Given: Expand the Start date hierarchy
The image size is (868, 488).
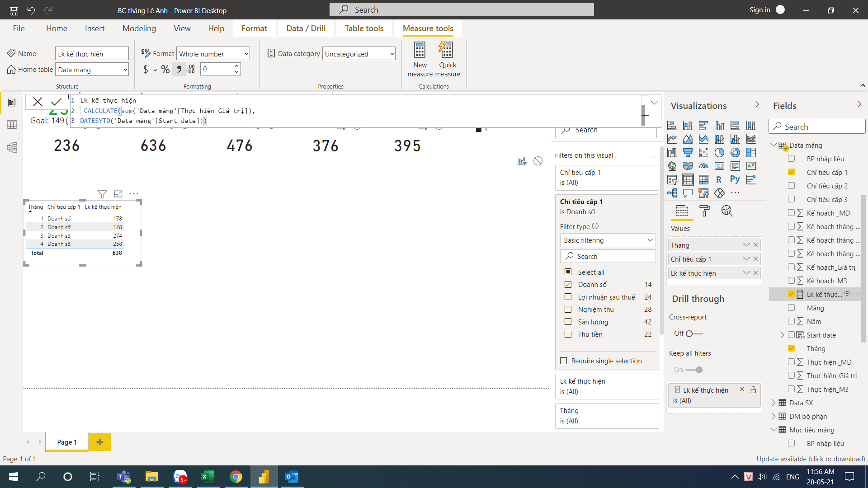Looking at the screenshot, I should pos(782,335).
